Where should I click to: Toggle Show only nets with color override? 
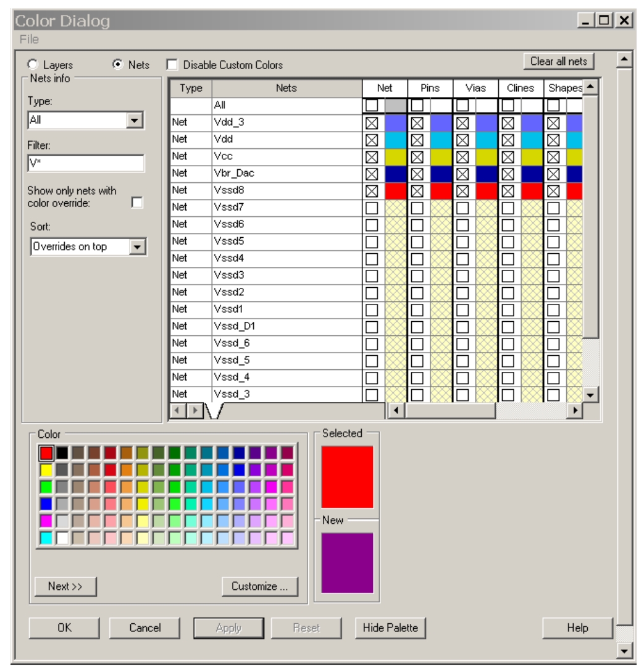(x=137, y=202)
